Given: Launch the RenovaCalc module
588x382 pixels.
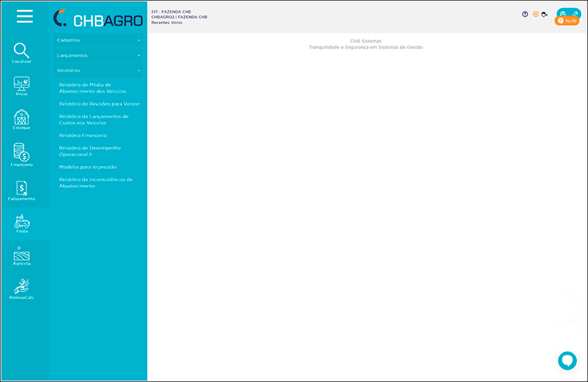Looking at the screenshot, I should 21,288.
